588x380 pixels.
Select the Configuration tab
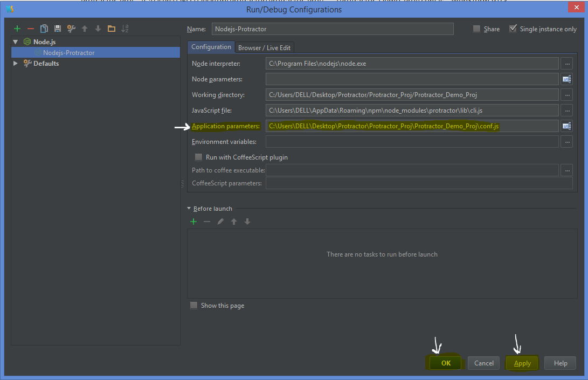tap(211, 47)
